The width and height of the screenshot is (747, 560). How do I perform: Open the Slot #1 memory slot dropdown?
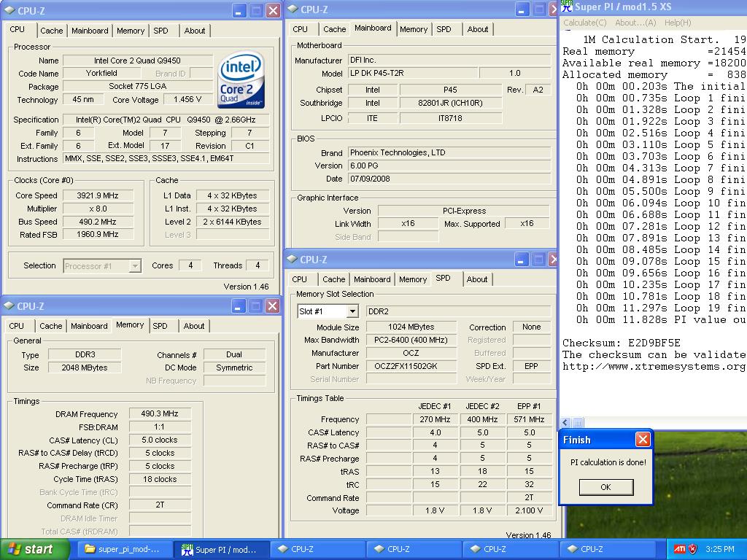pos(352,311)
